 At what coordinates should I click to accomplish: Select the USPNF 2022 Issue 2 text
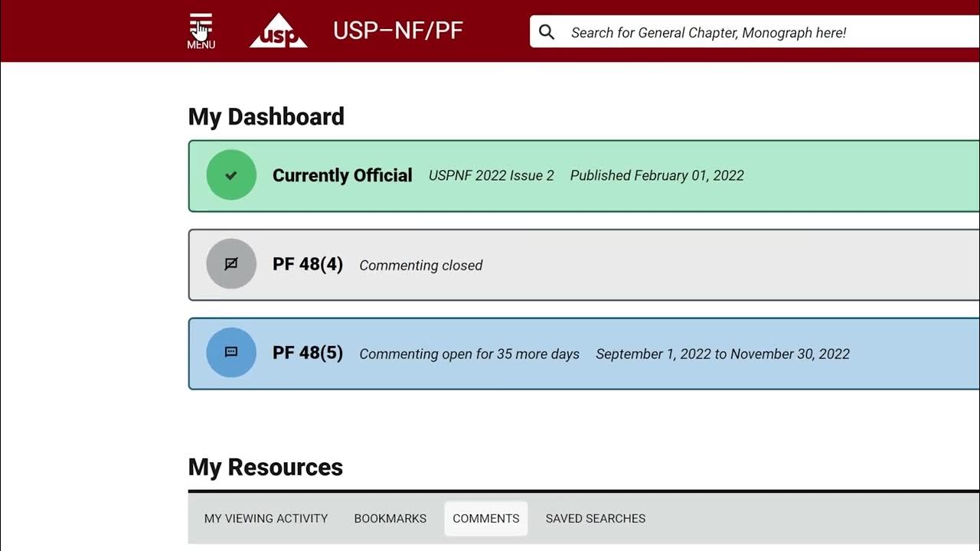click(x=491, y=175)
